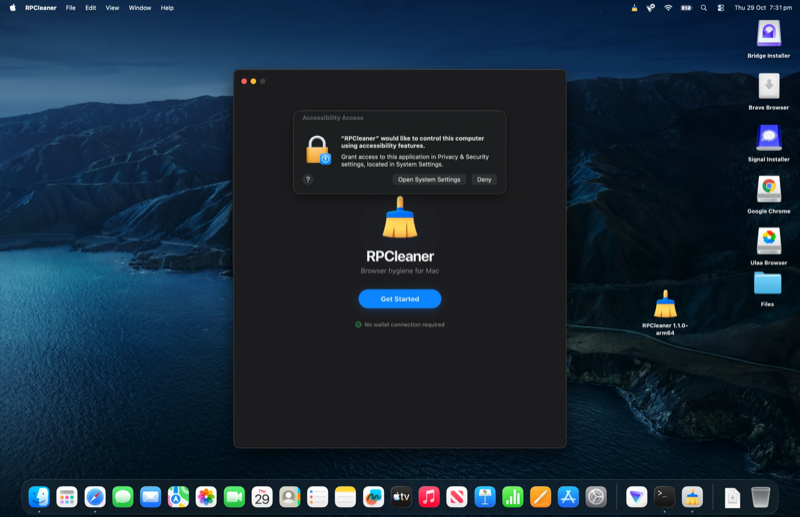
Task: Open the Help menu
Action: click(167, 8)
